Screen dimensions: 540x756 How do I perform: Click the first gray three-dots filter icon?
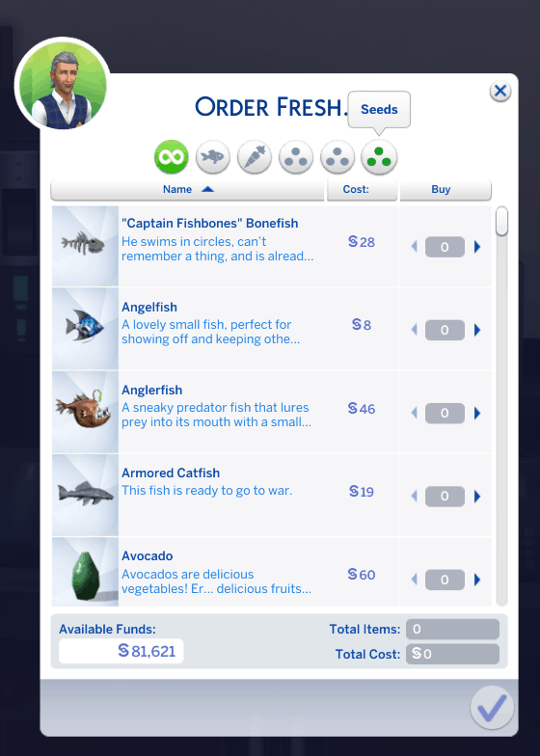pyautogui.click(x=296, y=157)
